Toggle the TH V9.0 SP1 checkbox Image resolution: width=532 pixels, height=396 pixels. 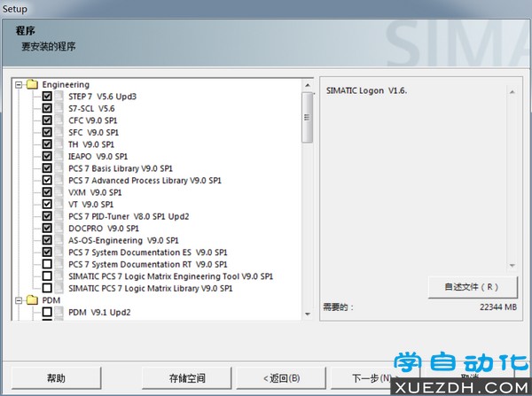(x=47, y=144)
